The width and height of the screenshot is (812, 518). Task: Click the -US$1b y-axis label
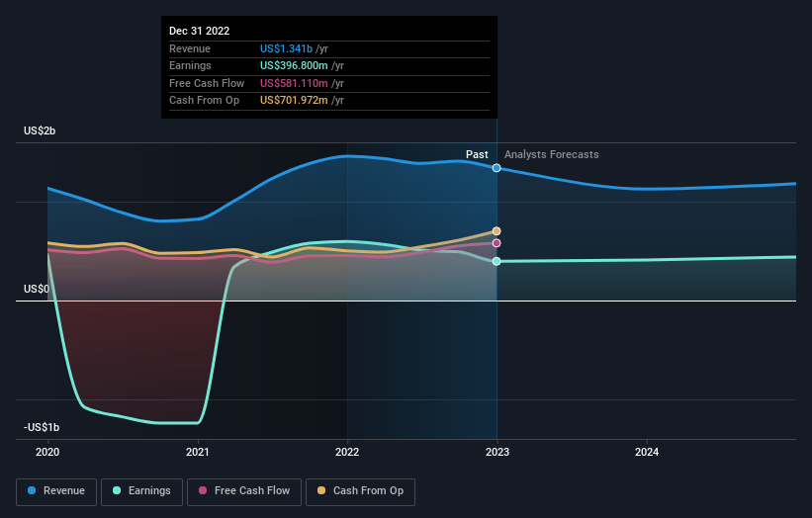pyautogui.click(x=42, y=427)
